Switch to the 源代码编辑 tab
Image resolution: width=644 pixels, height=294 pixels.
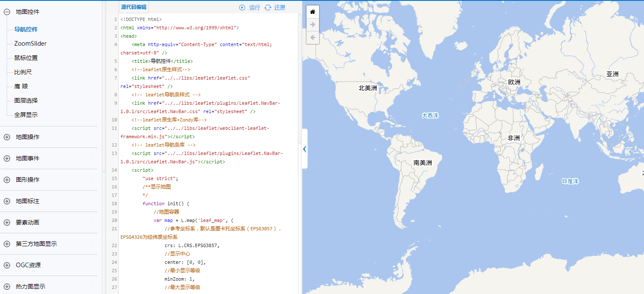coord(134,7)
